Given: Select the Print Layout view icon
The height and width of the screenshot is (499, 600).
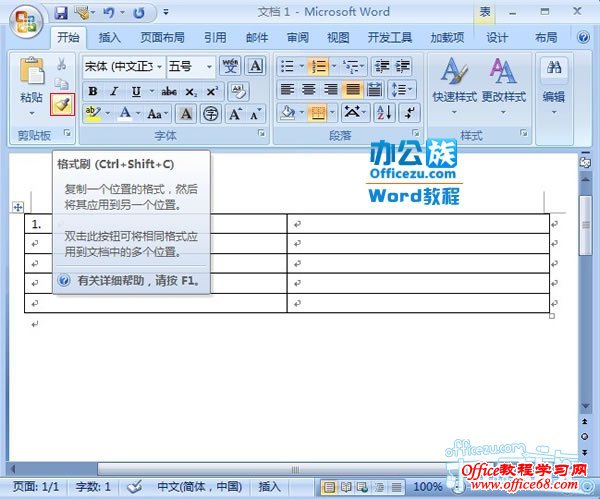Looking at the screenshot, I should (329, 487).
